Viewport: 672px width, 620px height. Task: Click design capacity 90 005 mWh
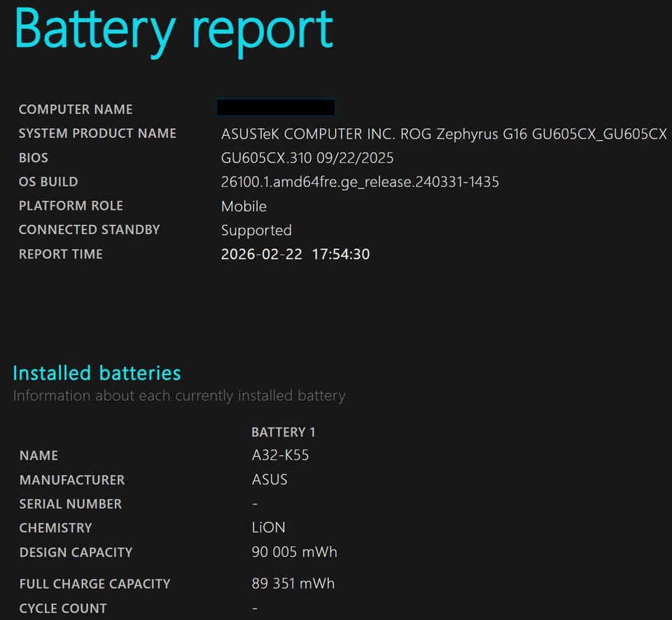click(295, 552)
